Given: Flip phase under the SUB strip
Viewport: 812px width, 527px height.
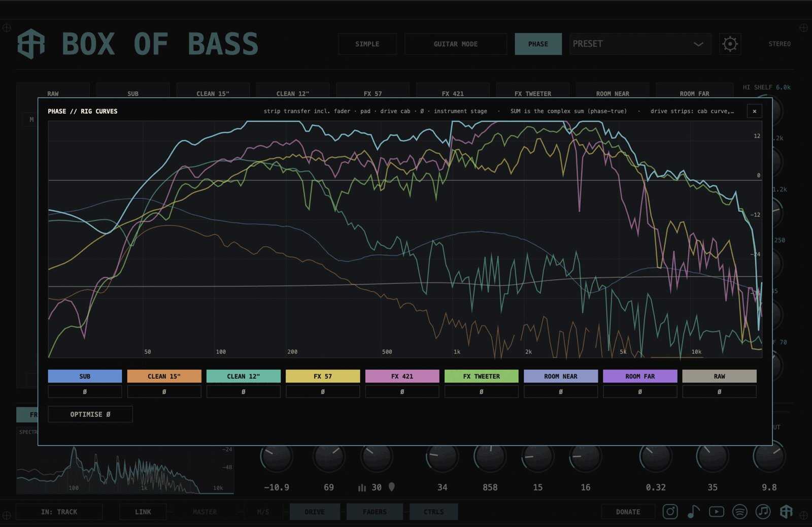Looking at the screenshot, I should click(85, 391).
